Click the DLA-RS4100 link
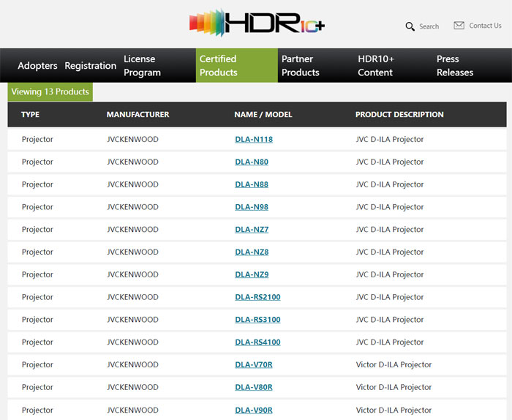 pyautogui.click(x=257, y=342)
